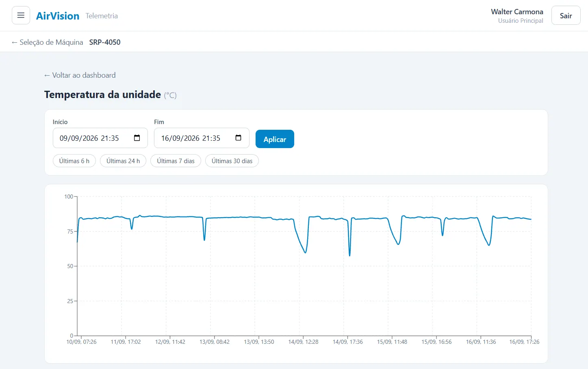
Task: Click x-axis label 15/09, 16:56
Action: (436, 342)
